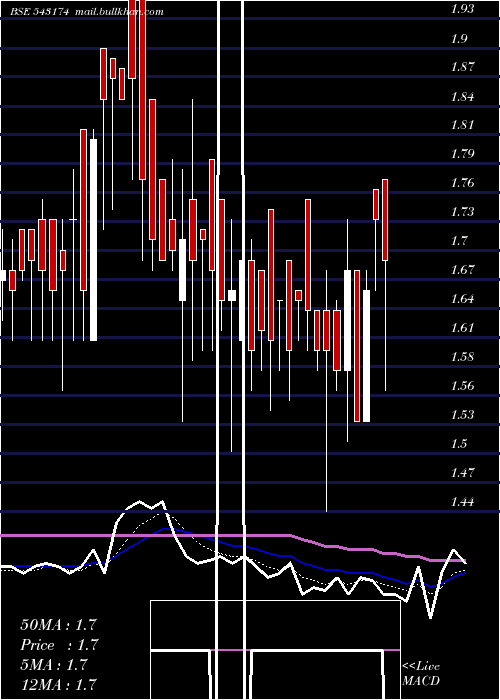
Task: Click the 1.58 price axis label
Action: point(463,357)
